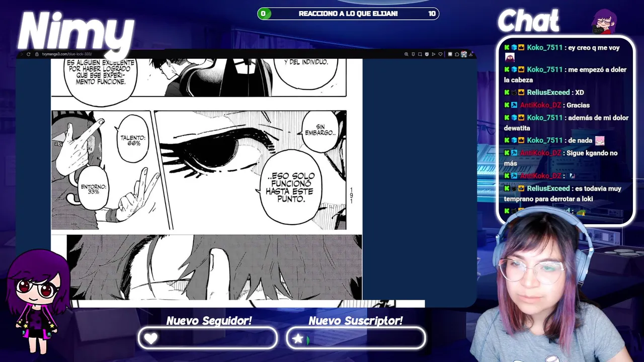Image resolution: width=644 pixels, height=362 pixels.
Task: Open the browser profile avatar
Action: 464,54
